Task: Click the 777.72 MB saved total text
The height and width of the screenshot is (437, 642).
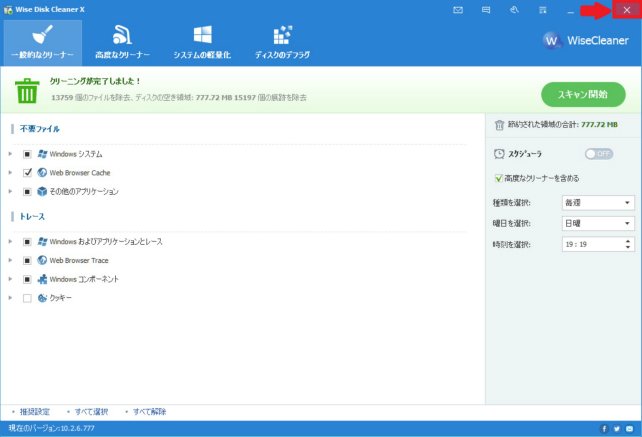Action: pos(599,125)
